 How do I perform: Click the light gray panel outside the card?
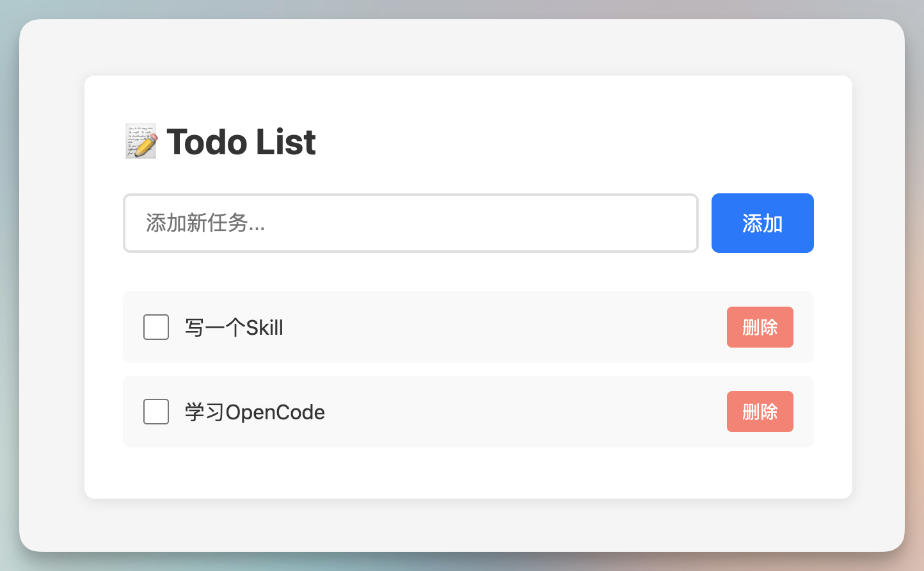(x=51, y=288)
